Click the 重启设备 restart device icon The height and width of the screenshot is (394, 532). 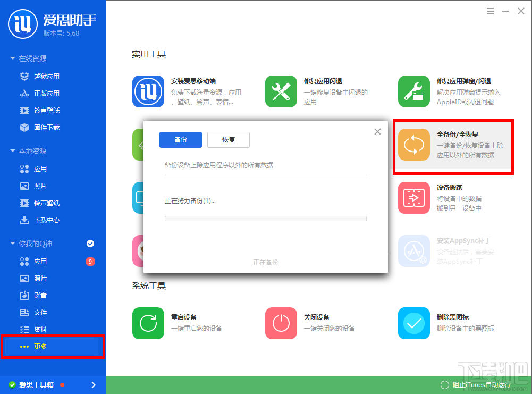coord(148,323)
